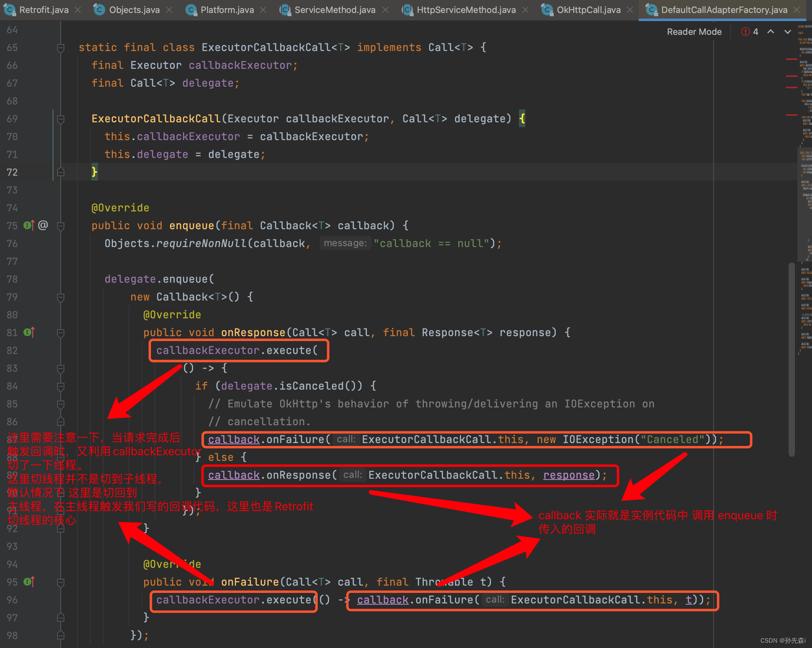
Task: Collapse the constructor fold at line 69
Action: (61, 119)
